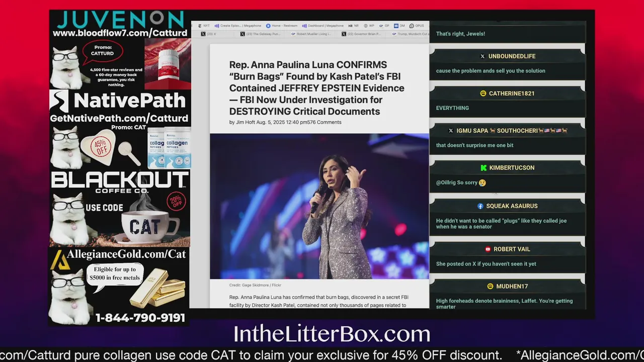Open the NR bookmark
This screenshot has width=644, height=362.
(354, 26)
